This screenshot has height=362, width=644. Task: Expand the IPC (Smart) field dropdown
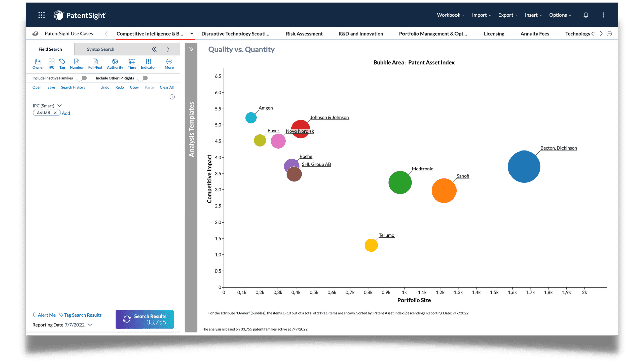click(x=60, y=106)
